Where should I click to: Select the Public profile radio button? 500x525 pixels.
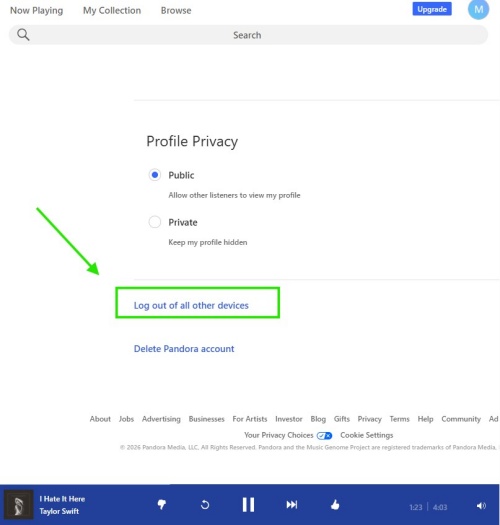click(155, 175)
